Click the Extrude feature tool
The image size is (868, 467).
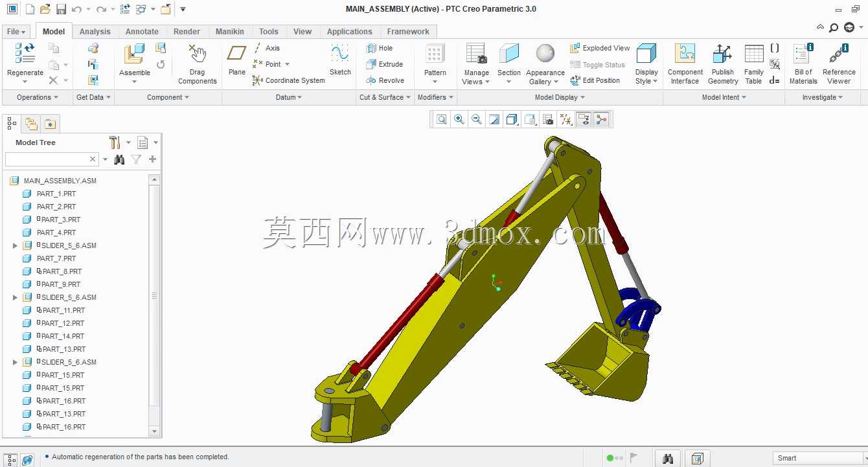coord(385,64)
